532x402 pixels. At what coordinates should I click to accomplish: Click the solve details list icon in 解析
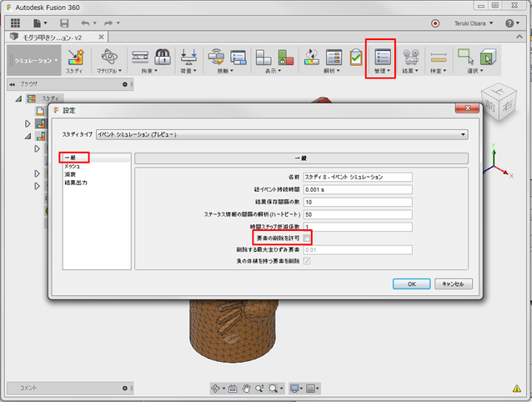[334, 57]
